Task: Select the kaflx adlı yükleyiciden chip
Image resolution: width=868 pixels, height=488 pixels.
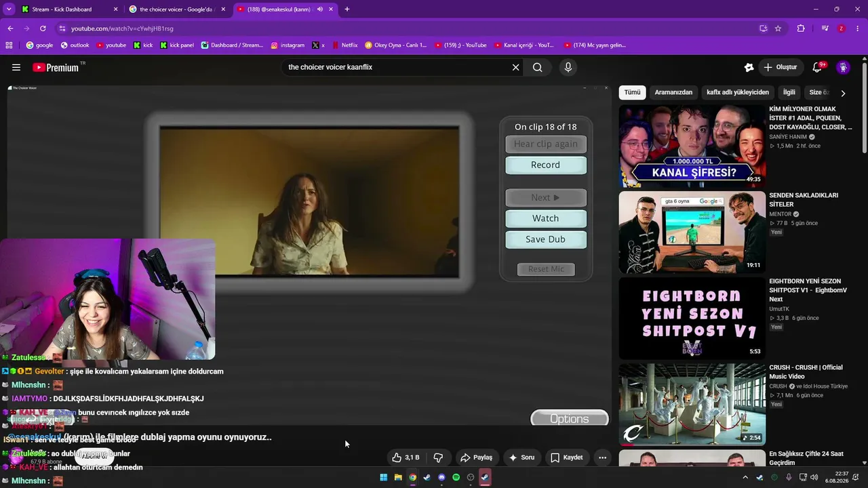Action: [738, 92]
